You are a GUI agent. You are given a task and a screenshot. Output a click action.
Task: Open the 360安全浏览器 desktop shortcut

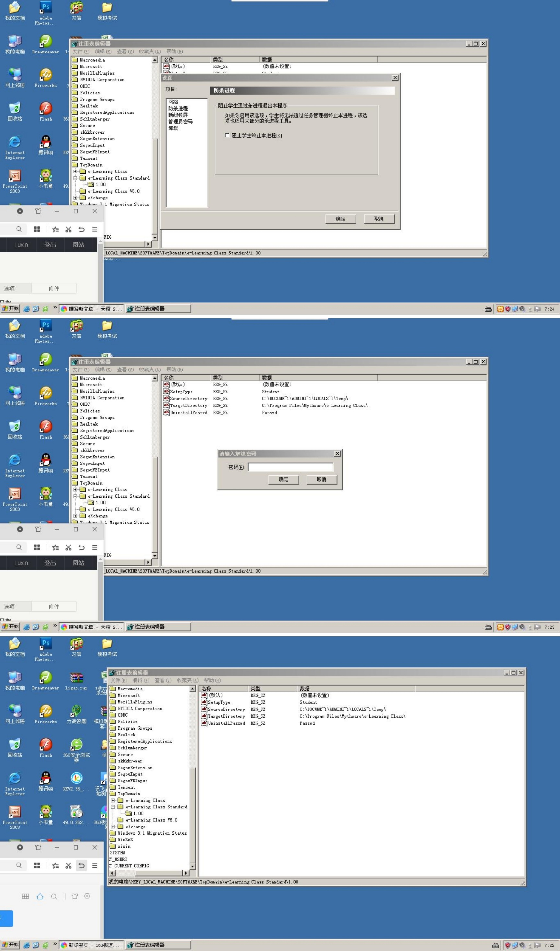(x=76, y=745)
